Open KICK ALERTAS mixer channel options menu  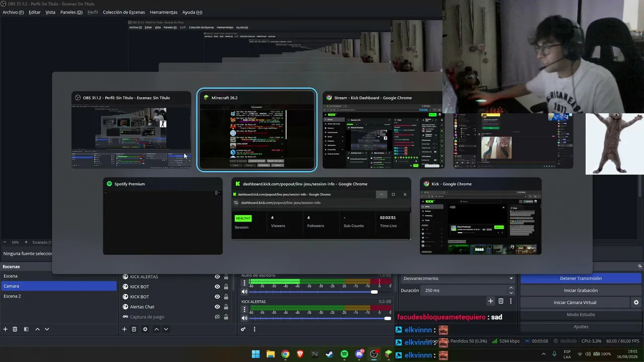click(245, 310)
